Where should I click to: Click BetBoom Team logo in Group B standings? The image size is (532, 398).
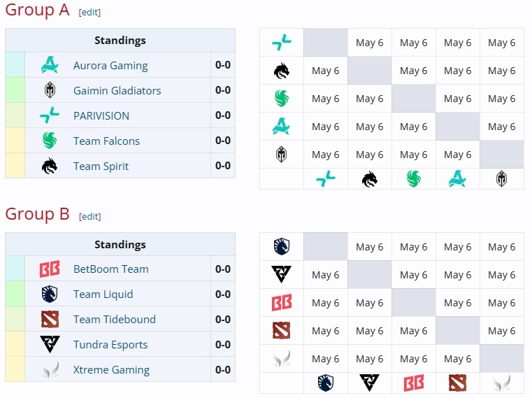click(x=50, y=269)
